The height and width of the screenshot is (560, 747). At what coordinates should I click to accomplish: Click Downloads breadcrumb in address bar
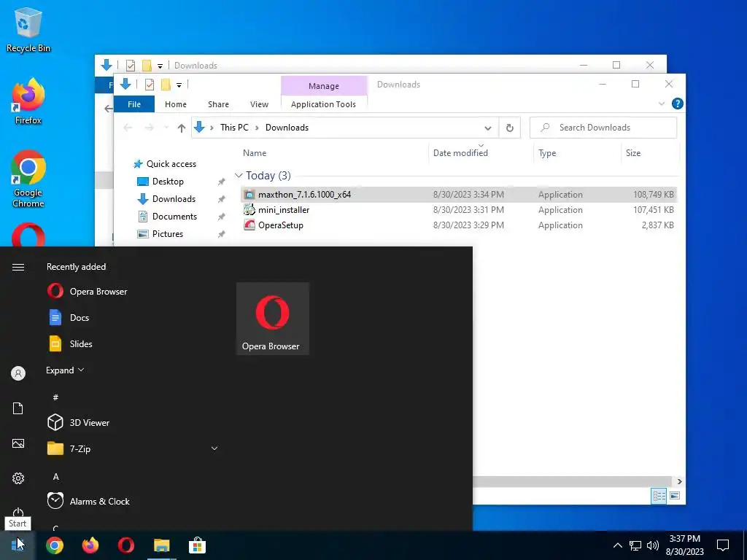click(287, 128)
